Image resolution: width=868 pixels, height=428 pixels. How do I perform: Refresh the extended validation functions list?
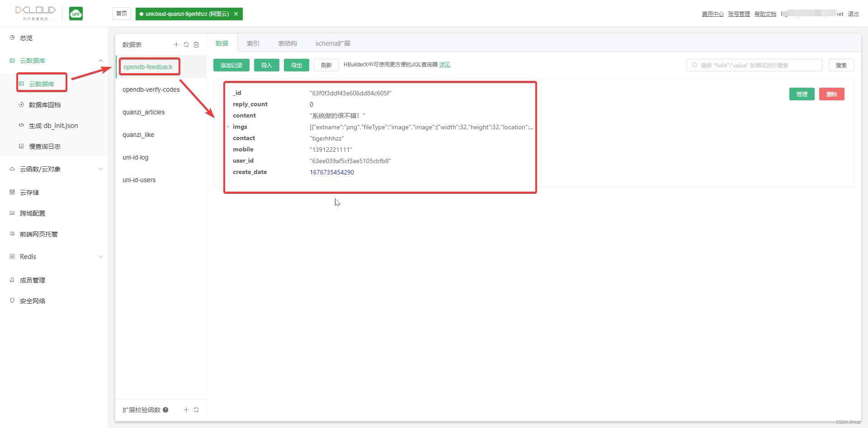196,409
